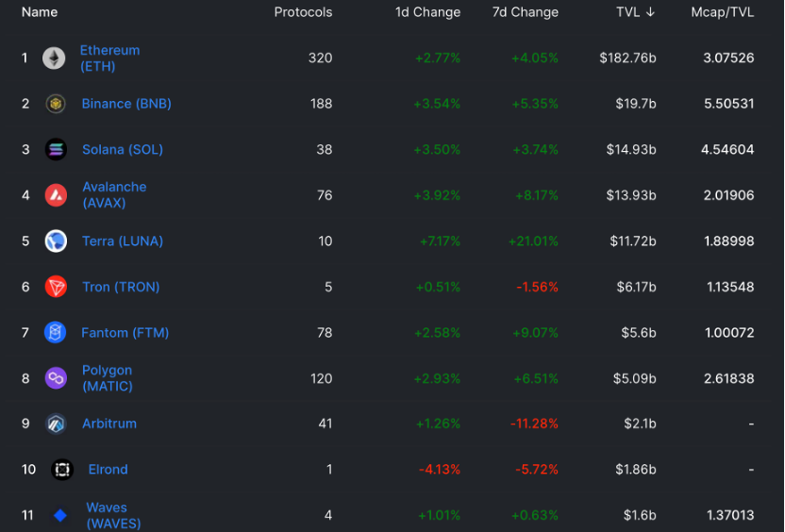This screenshot has width=785, height=532.
Task: Click the Waves blue diamond icon
Action: (60, 515)
